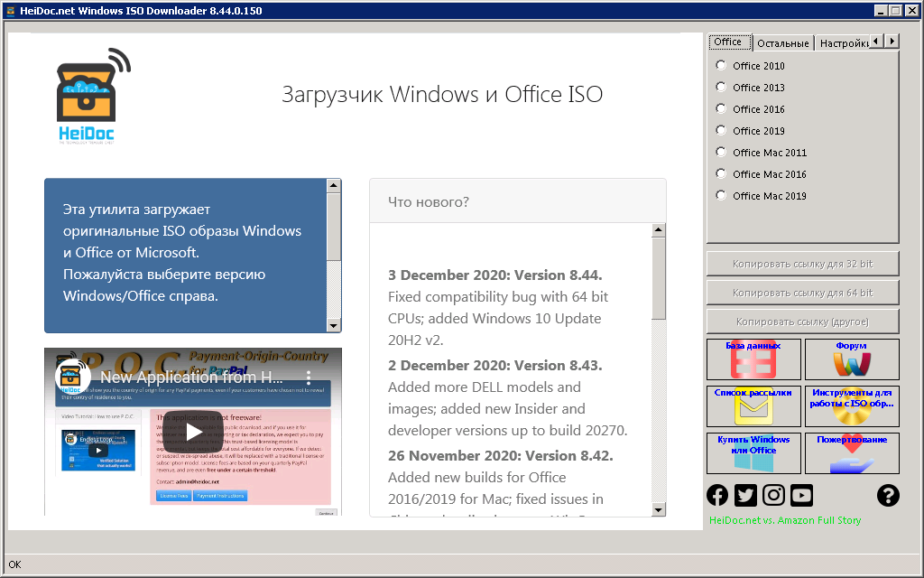924x578 pixels.
Task: Click the Что нового? panel header
Action: coord(518,201)
